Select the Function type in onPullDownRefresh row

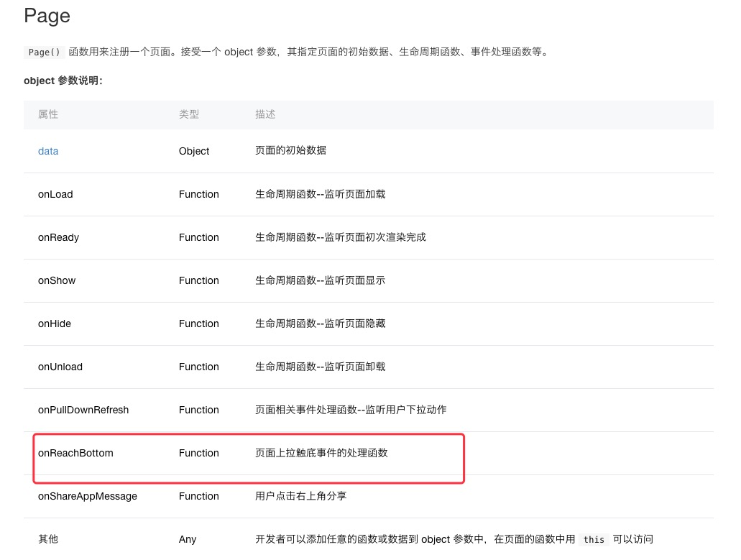pos(198,410)
